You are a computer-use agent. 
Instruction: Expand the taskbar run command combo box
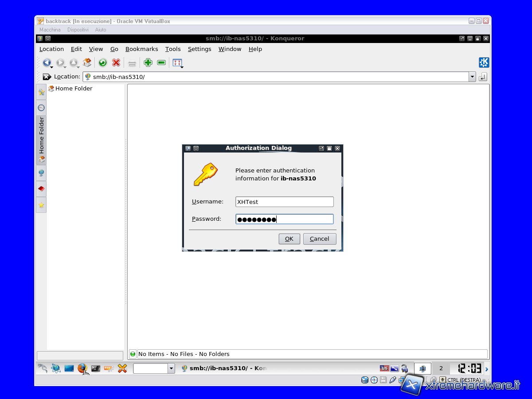pyautogui.click(x=171, y=368)
